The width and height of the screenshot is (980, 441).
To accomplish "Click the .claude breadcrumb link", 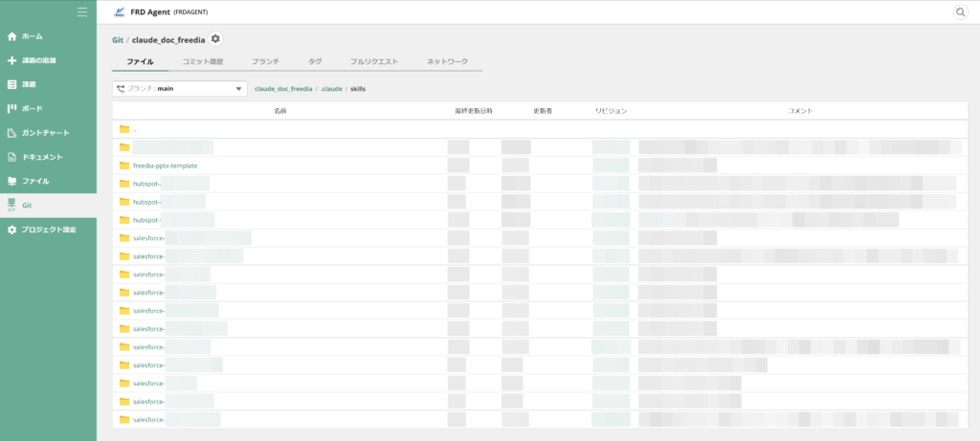I will (331, 89).
